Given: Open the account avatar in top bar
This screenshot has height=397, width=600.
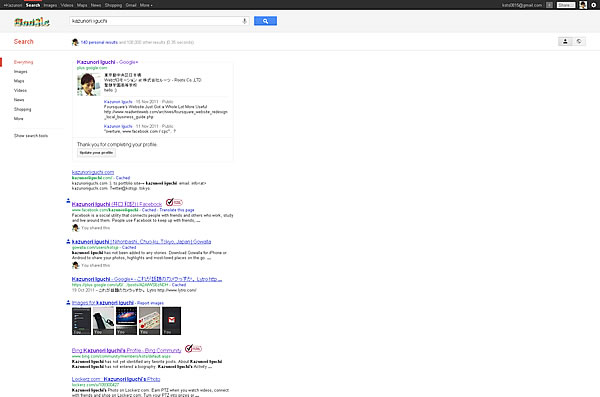Looking at the screenshot, I should 583,5.
